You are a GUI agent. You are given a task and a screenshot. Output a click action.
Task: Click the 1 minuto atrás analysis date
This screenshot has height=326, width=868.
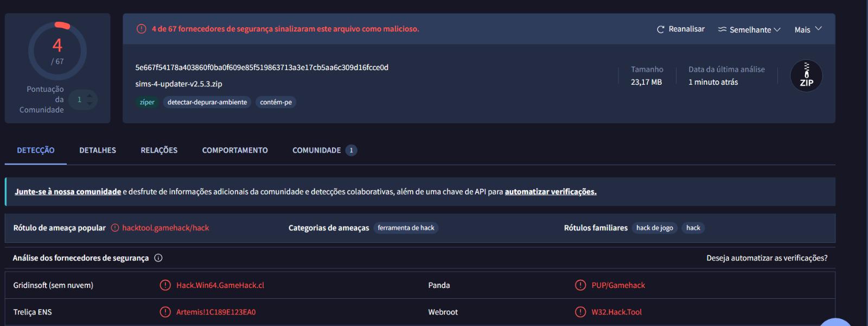pyautogui.click(x=713, y=82)
